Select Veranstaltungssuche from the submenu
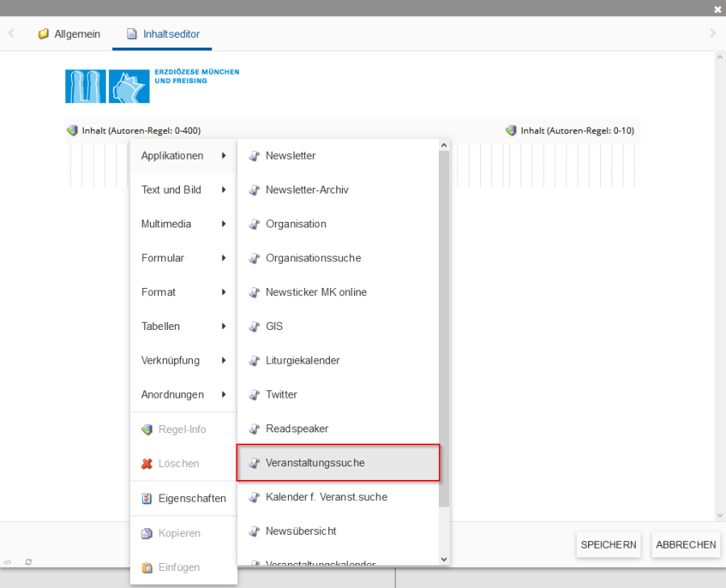The image size is (726, 588). [338, 463]
